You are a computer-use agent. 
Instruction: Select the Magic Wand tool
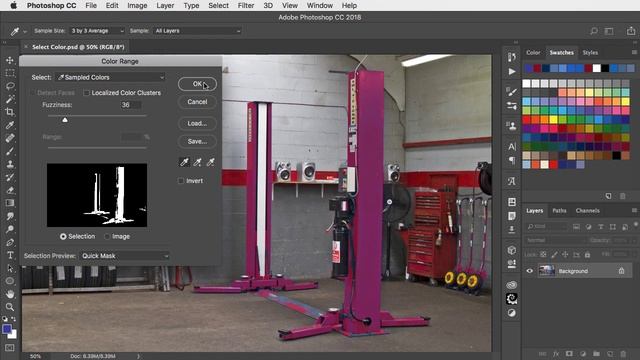(x=10, y=99)
